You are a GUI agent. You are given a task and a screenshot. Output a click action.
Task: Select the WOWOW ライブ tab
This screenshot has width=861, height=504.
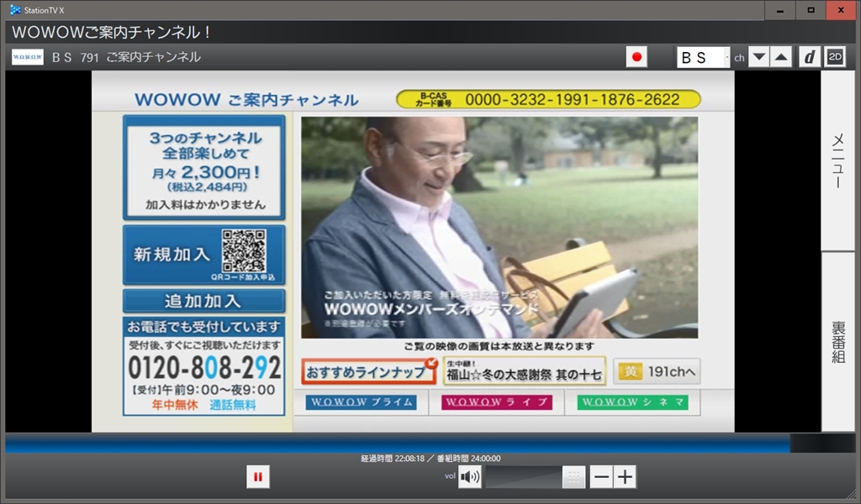(x=496, y=402)
